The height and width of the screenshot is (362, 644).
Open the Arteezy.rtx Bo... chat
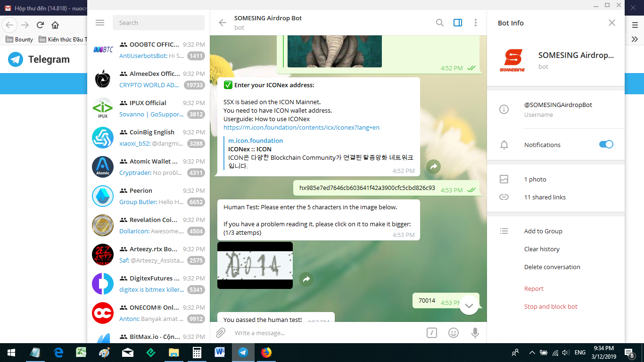[149, 255]
